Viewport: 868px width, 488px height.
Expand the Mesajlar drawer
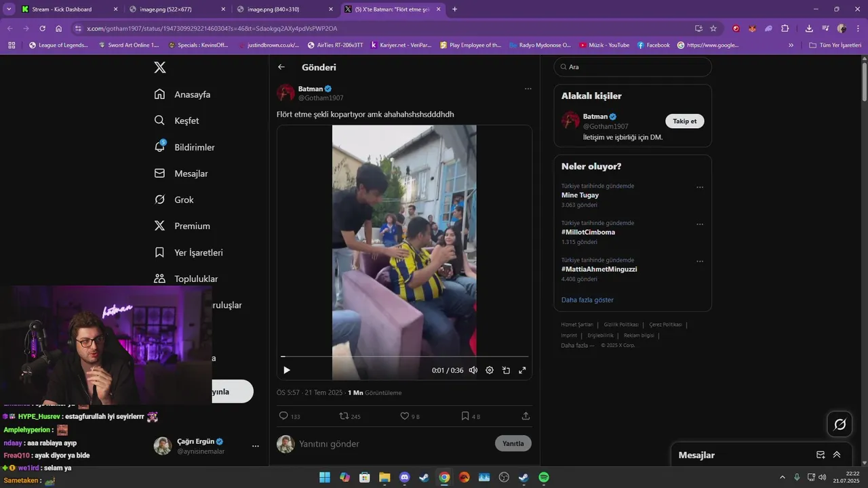837,455
